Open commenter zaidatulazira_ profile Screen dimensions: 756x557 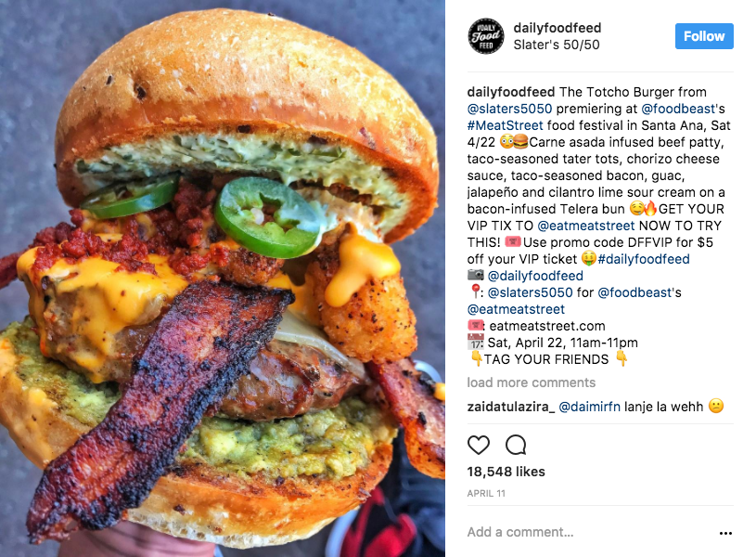point(510,407)
